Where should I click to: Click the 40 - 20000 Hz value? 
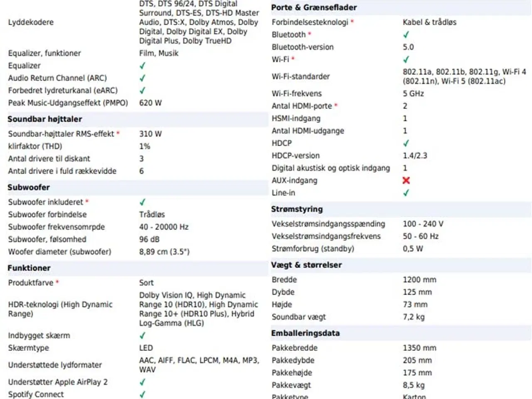(164, 227)
